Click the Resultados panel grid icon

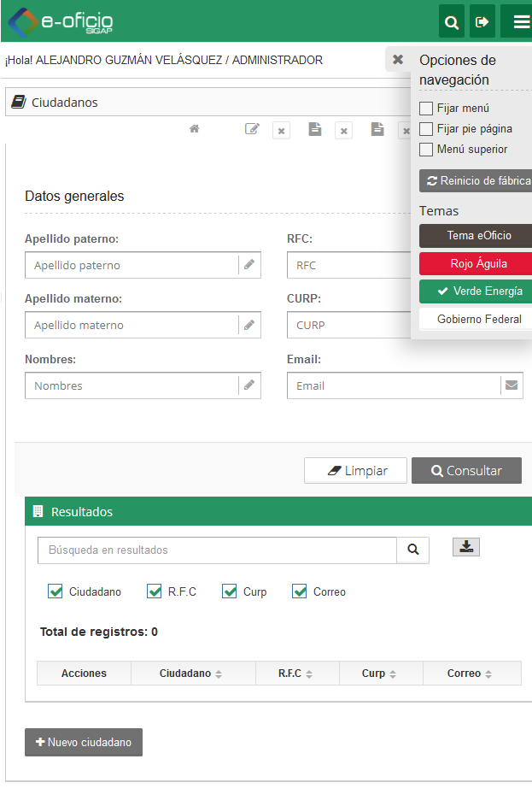click(38, 511)
